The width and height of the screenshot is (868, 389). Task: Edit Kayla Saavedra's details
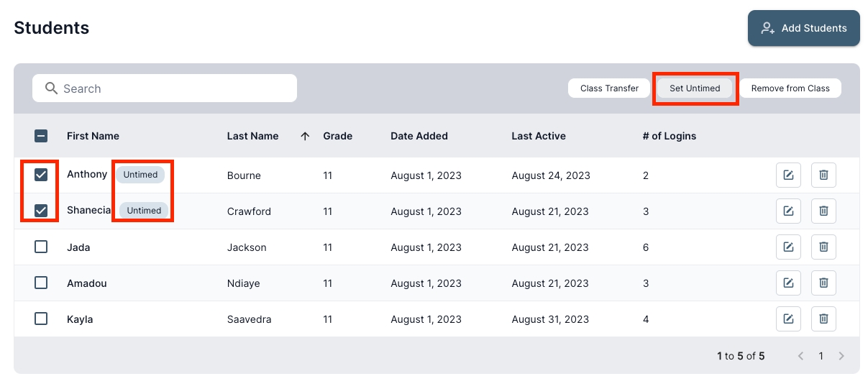tap(788, 319)
